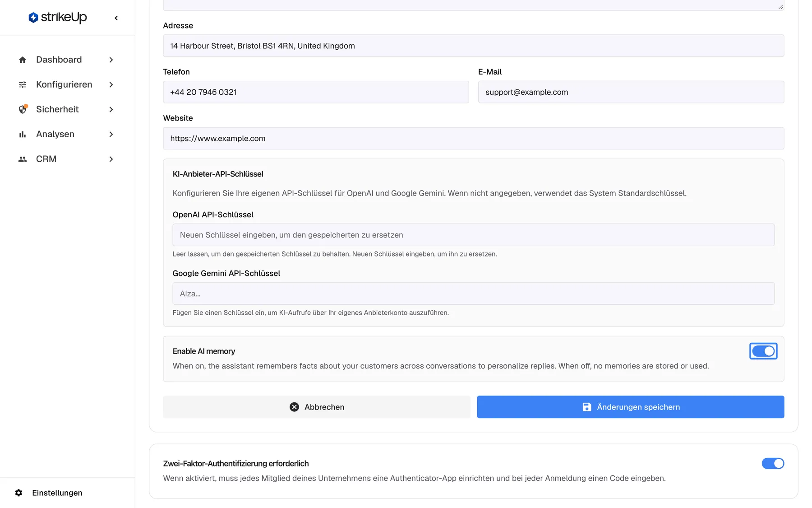This screenshot has height=508, width=812.
Task: Expand the Dashboard chevron
Action: point(111,60)
